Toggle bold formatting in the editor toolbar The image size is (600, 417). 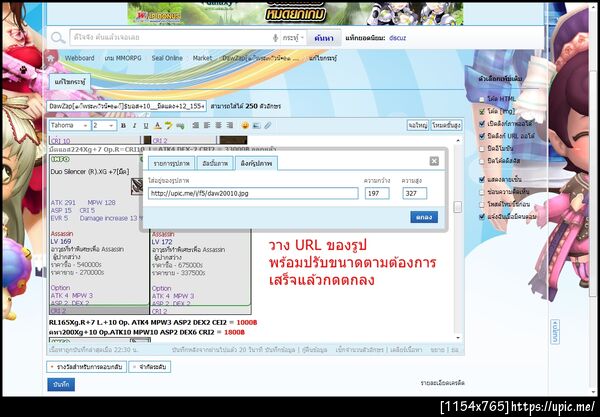[x=123, y=125]
